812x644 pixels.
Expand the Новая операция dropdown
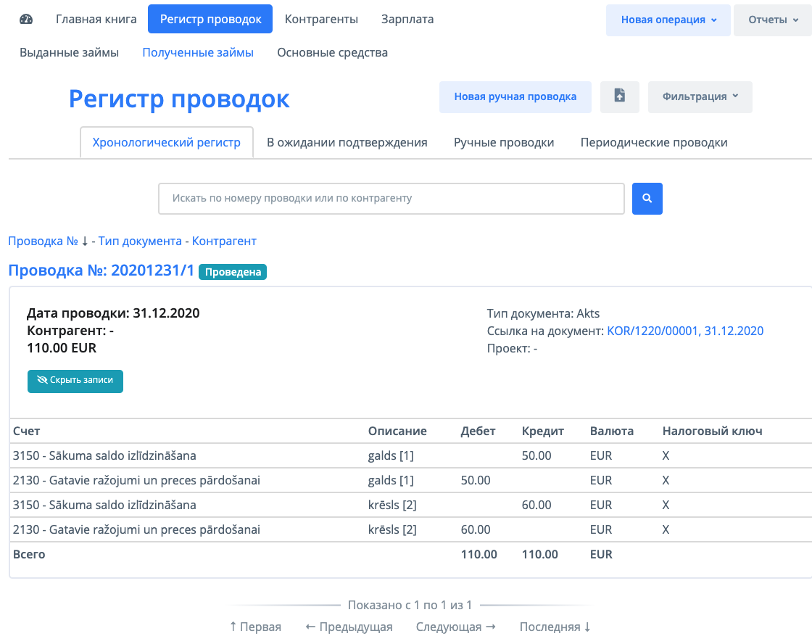(x=668, y=20)
